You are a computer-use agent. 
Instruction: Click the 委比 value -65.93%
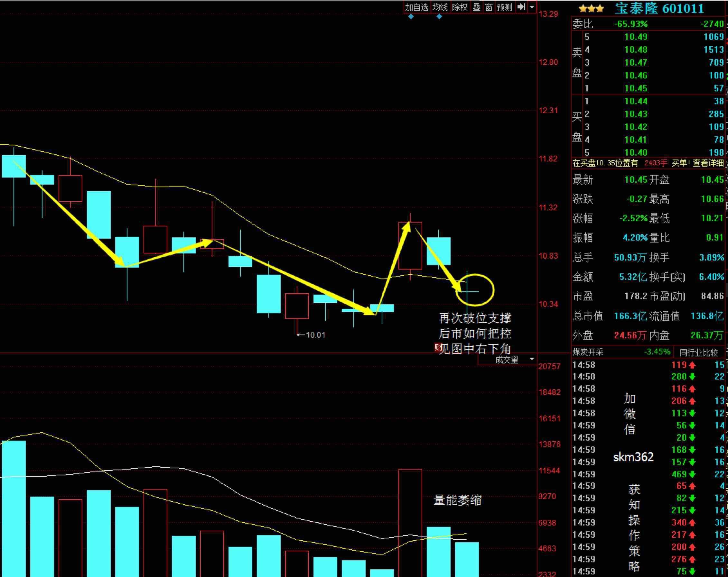tap(631, 24)
